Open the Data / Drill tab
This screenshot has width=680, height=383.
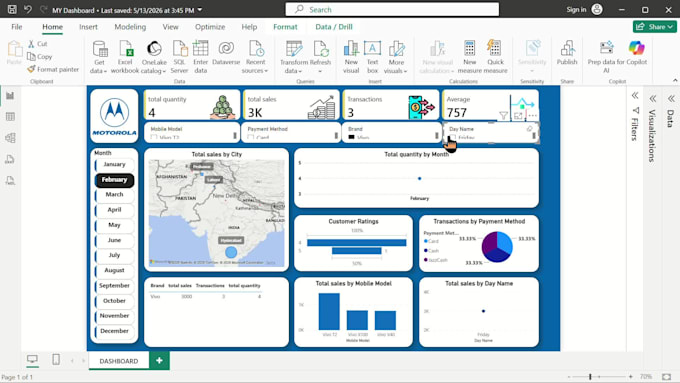tap(334, 27)
